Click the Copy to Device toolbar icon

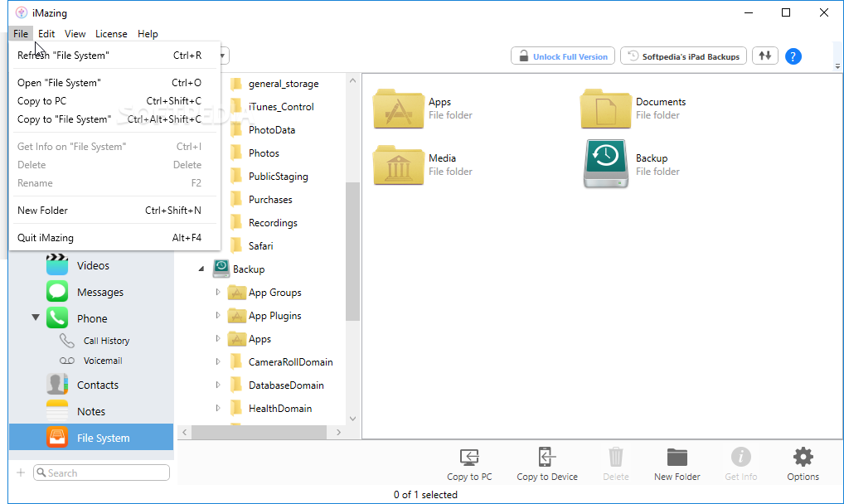click(x=547, y=457)
